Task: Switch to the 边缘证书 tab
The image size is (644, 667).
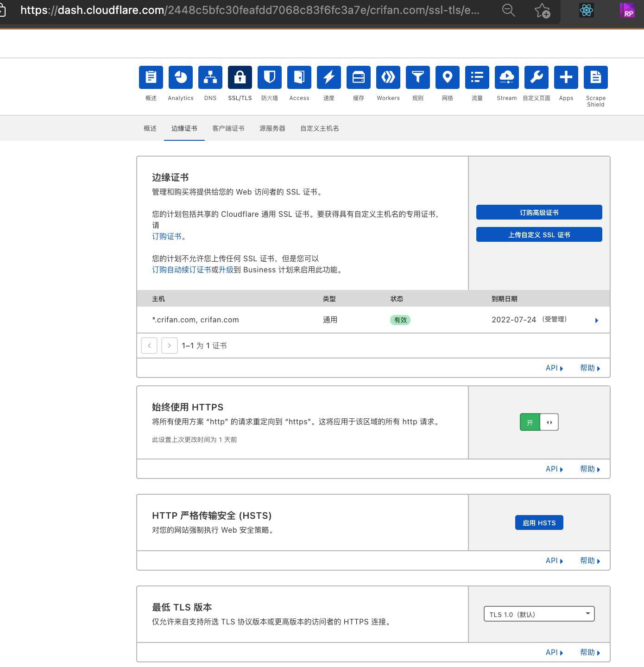Action: tap(184, 128)
